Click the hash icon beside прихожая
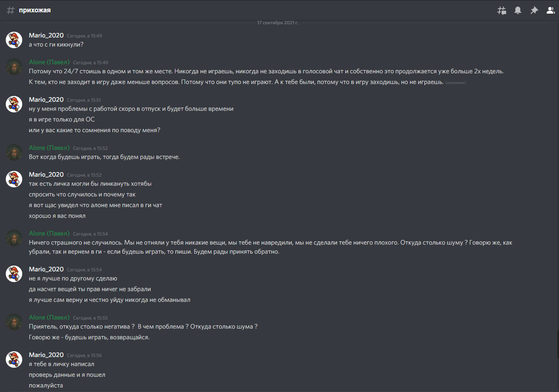 pyautogui.click(x=11, y=10)
